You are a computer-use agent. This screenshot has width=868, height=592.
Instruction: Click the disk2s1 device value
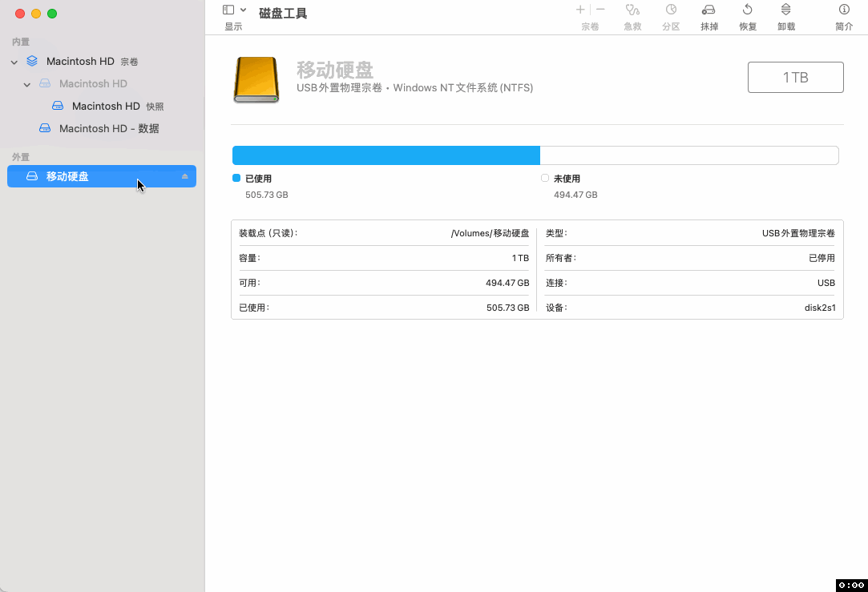(x=820, y=308)
